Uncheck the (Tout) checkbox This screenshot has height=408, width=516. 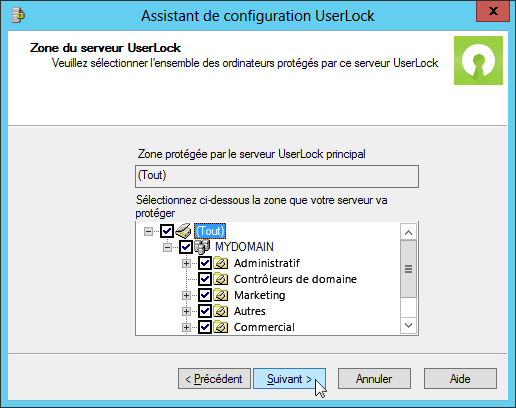coord(167,231)
